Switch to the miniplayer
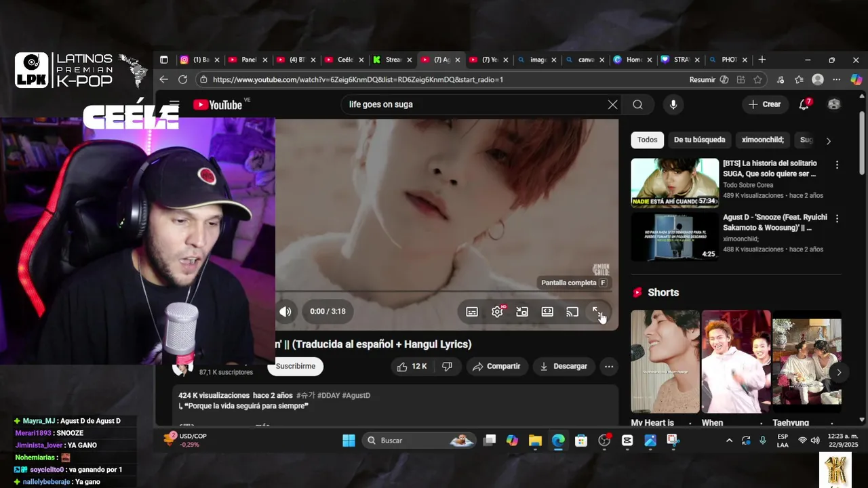Viewport: 868px width, 488px height. (x=522, y=312)
